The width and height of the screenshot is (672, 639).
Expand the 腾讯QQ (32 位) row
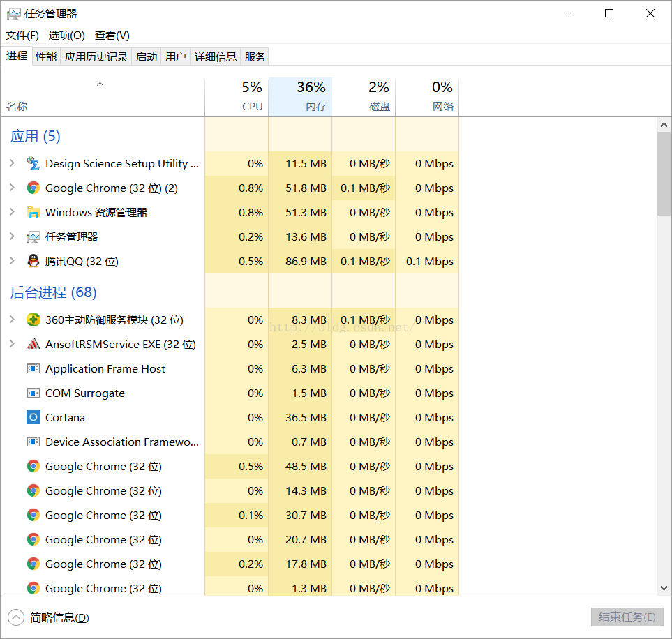point(12,261)
